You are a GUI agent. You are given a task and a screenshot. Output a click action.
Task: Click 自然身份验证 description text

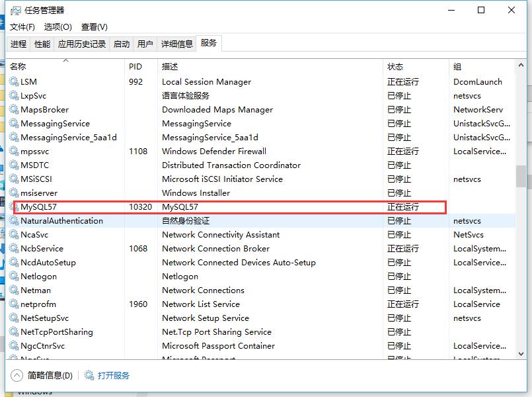[186, 221]
